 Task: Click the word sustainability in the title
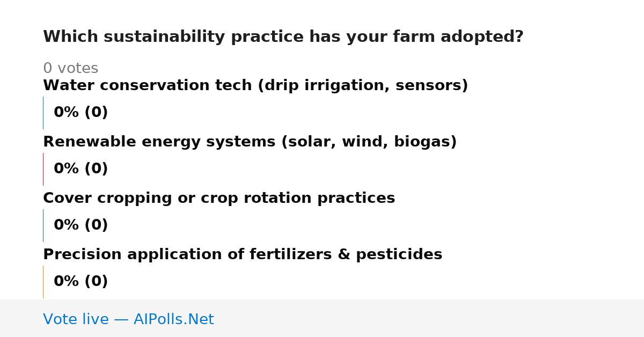point(163,37)
